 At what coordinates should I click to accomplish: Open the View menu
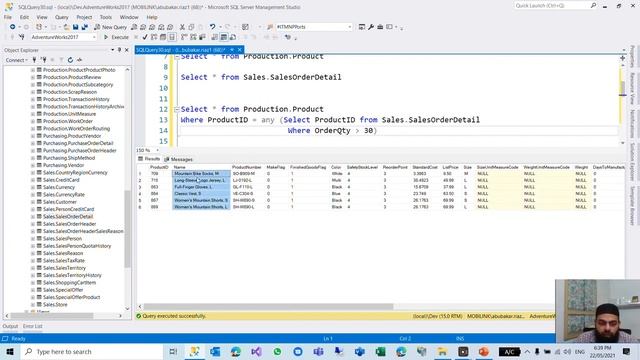pos(42,17)
